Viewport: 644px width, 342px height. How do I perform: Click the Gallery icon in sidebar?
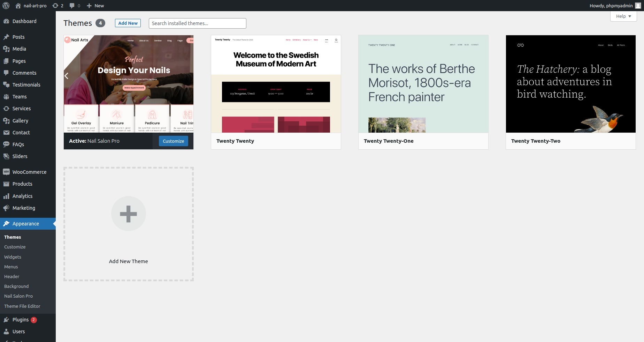click(x=6, y=121)
